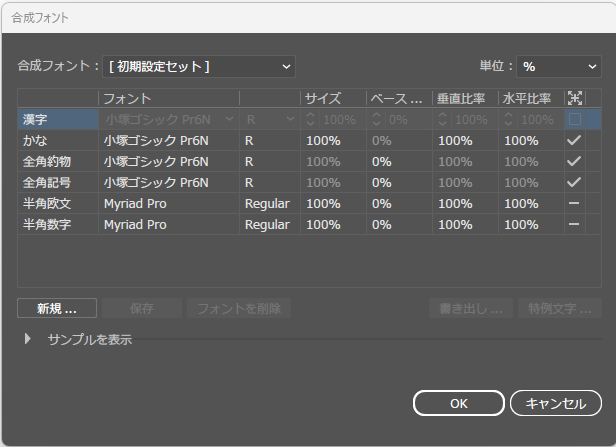Viewport: 616px width, 447px height.
Task: Toggle the dash mark in the 半角数字 row
Action: point(574,225)
